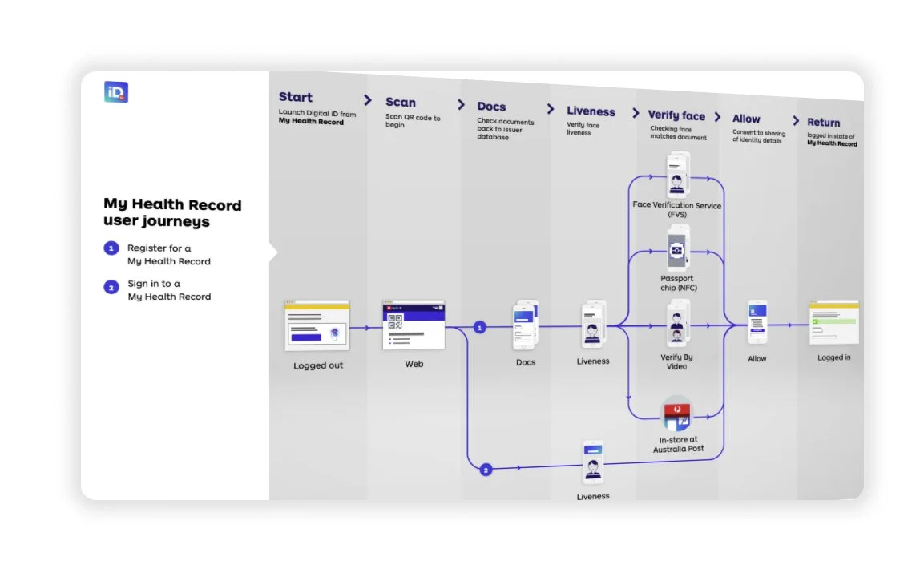
Task: Click the number 1 legend bullet
Action: pyautogui.click(x=111, y=248)
